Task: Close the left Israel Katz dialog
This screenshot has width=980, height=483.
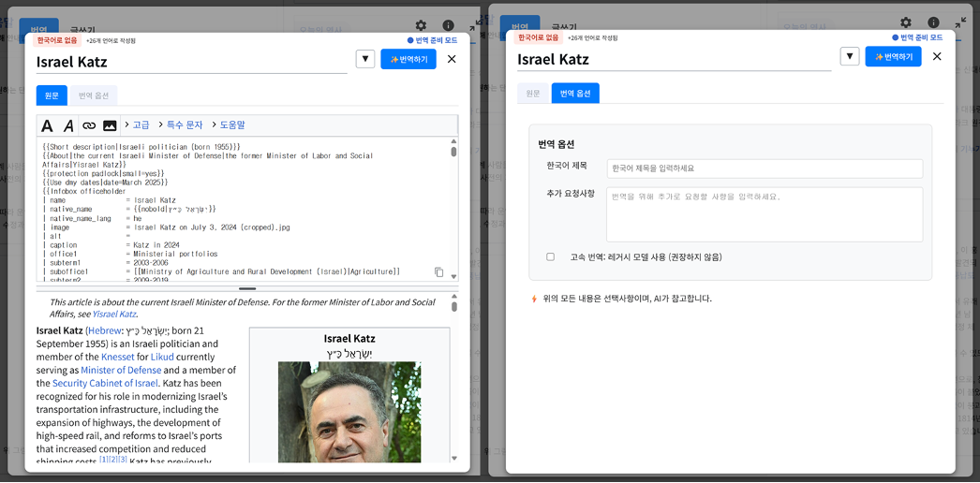Action: [452, 59]
